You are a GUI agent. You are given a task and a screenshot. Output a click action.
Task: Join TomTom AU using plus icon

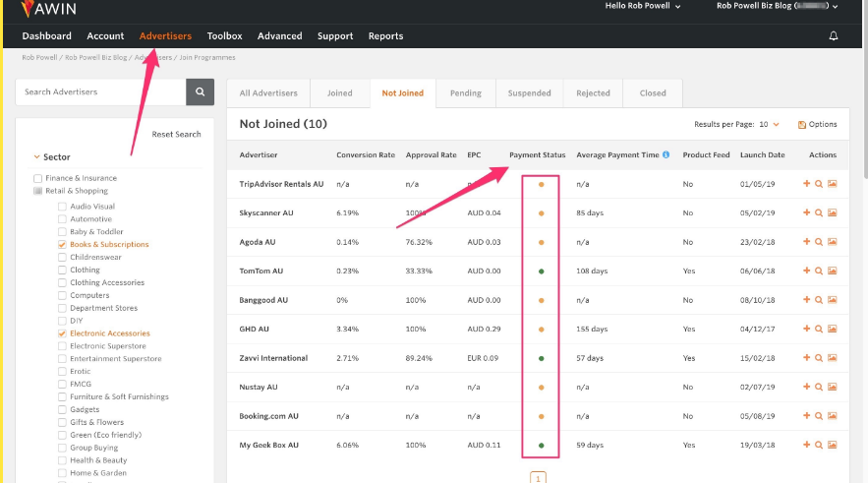click(x=806, y=271)
